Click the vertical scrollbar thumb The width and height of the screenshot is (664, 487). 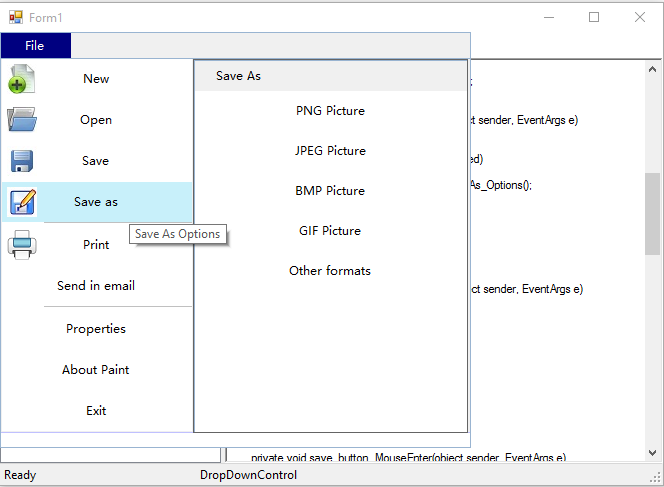(652, 213)
